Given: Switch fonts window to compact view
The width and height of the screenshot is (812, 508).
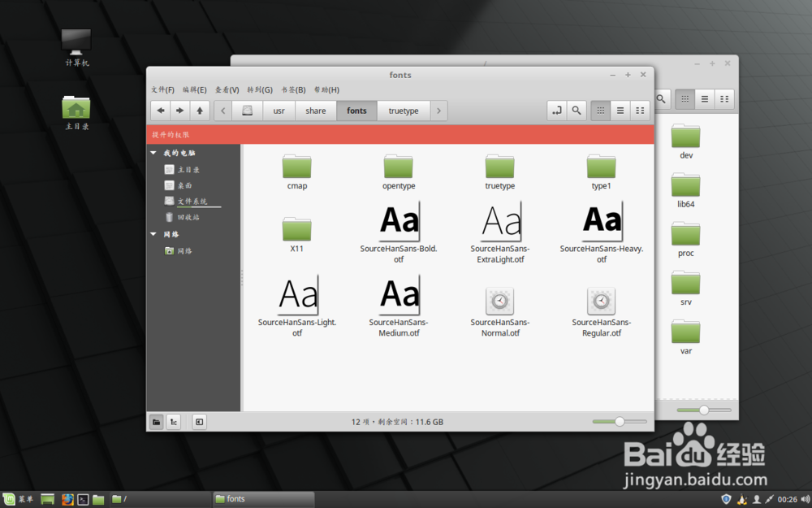Looking at the screenshot, I should tap(640, 111).
